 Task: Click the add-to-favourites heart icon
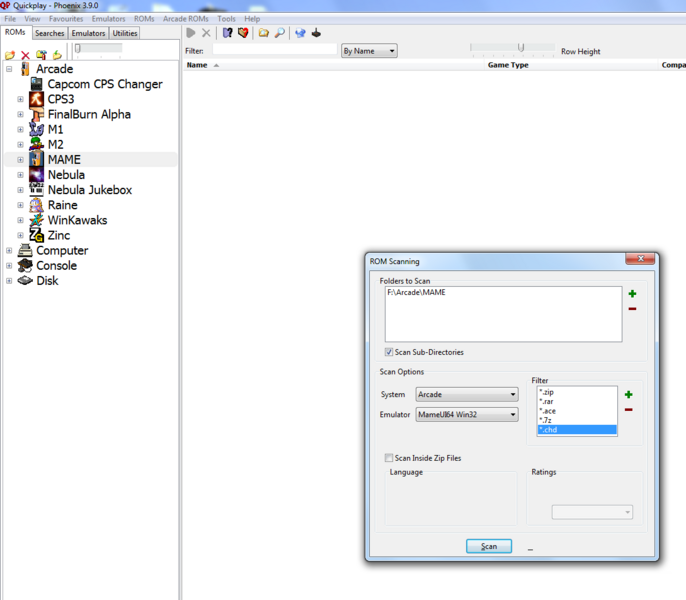pyautogui.click(x=243, y=33)
